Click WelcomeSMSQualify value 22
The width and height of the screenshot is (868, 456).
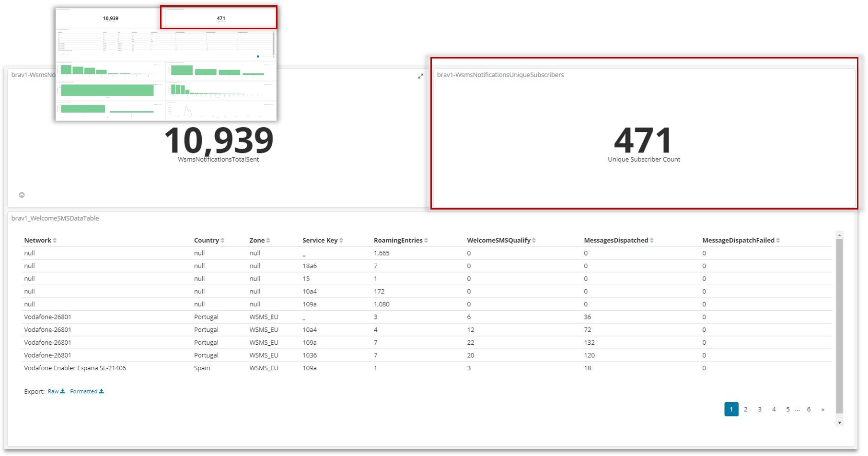tap(471, 343)
